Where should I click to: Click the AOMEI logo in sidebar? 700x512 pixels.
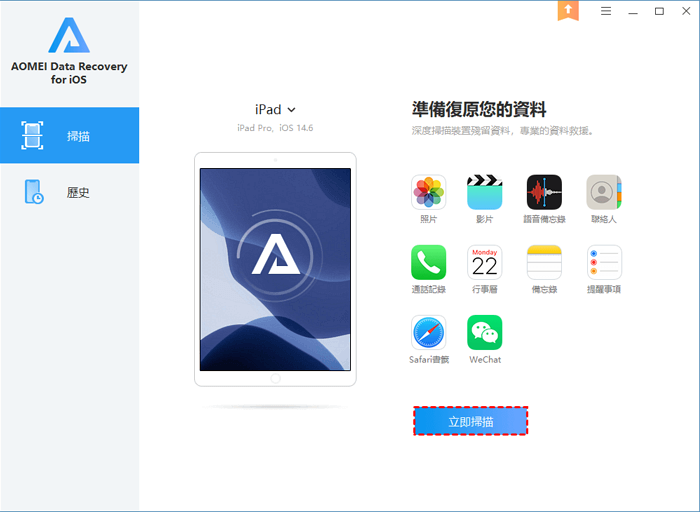tap(69, 35)
